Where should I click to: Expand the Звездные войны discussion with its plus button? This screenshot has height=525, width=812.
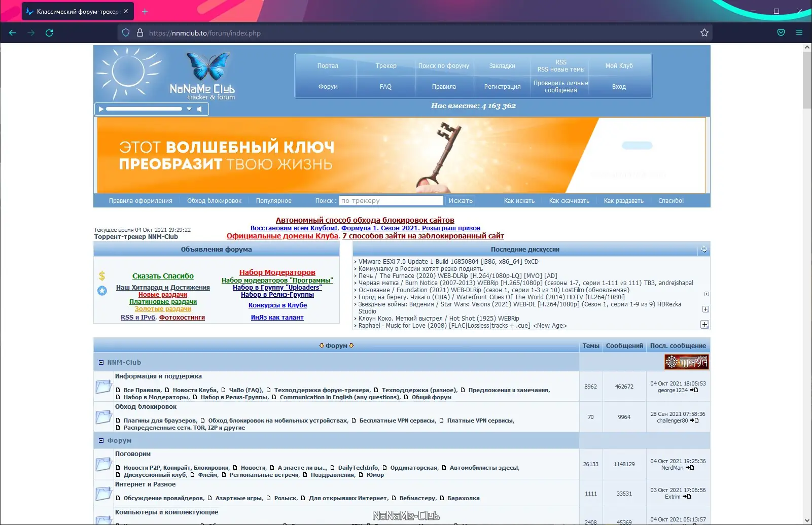coord(705,308)
